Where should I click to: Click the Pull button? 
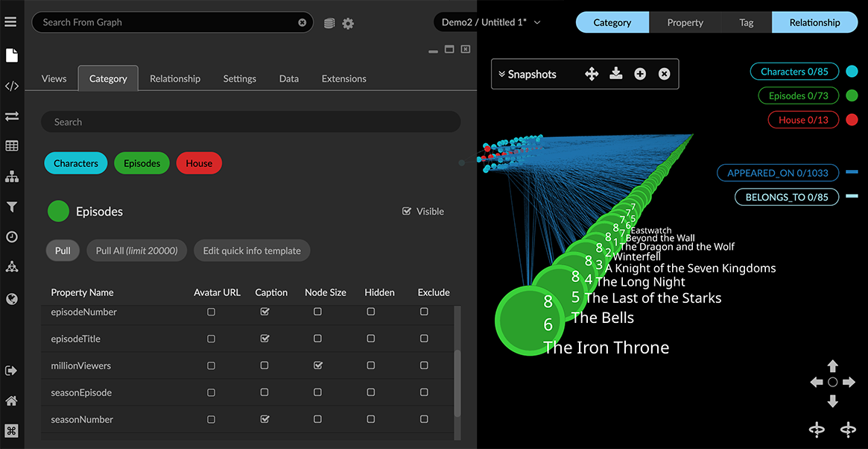click(63, 251)
